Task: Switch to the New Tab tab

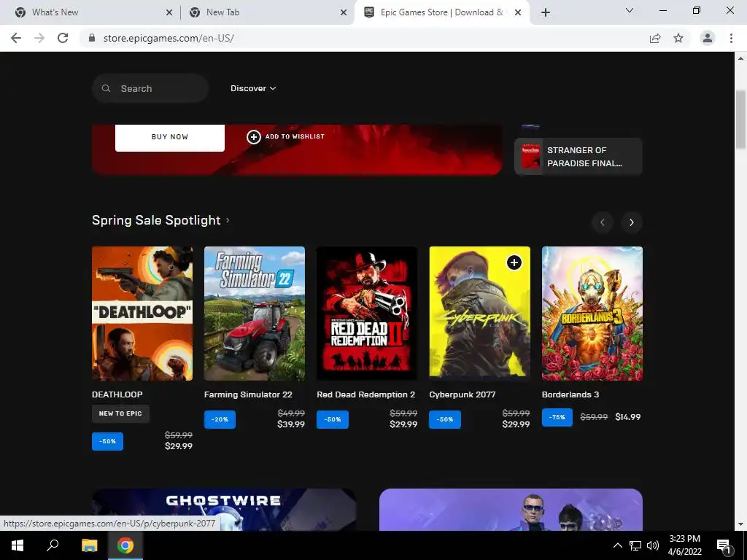Action: (x=267, y=12)
